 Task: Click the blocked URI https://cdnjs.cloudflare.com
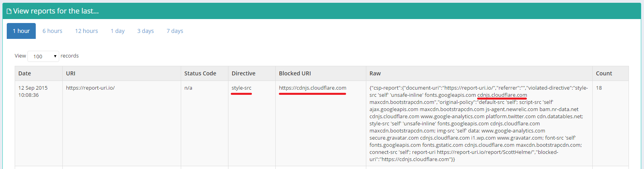click(x=313, y=88)
